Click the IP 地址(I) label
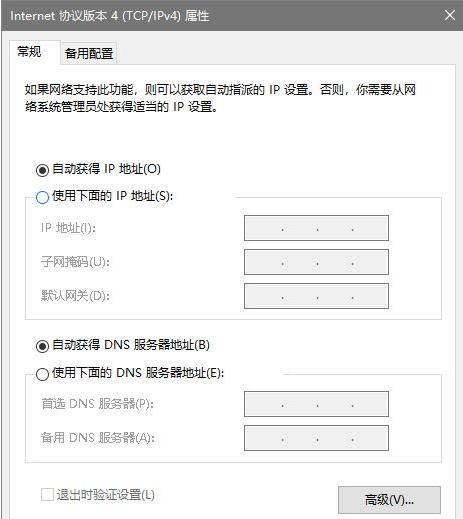The image size is (463, 519). click(x=68, y=228)
